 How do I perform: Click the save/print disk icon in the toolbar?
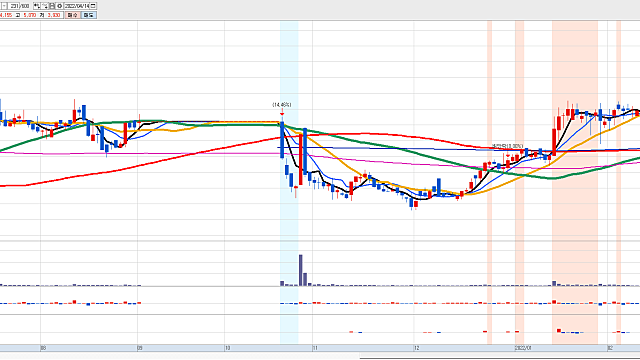pyautogui.click(x=52, y=6)
